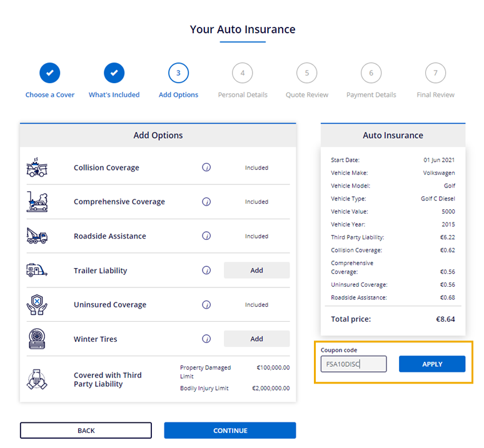Return to What's Included step
The image size is (484, 448).
click(114, 73)
